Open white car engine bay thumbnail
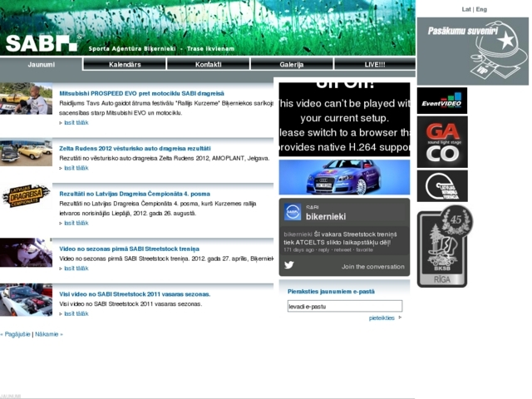 [26, 300]
